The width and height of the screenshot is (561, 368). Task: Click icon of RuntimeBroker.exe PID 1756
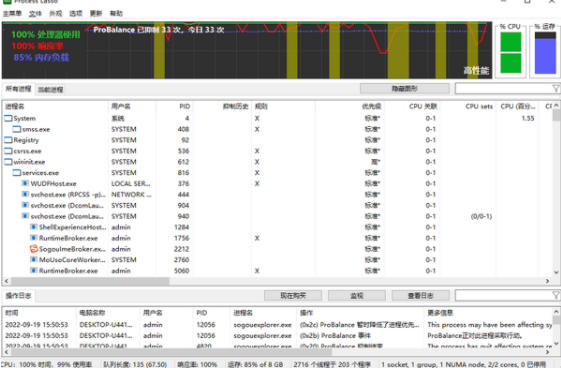coord(34,238)
